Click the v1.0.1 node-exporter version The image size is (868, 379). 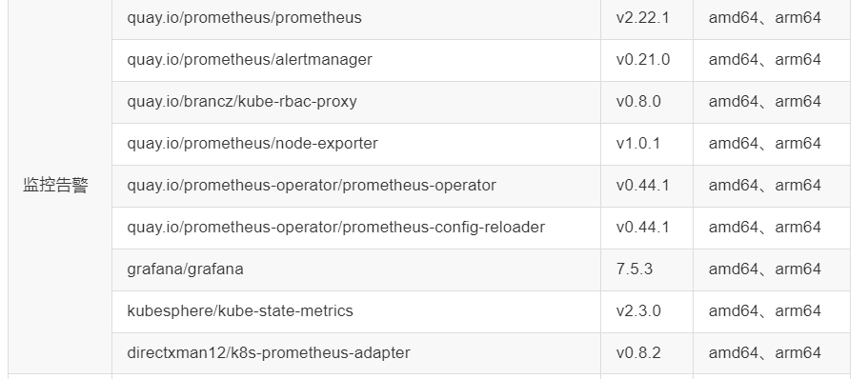coord(638,144)
